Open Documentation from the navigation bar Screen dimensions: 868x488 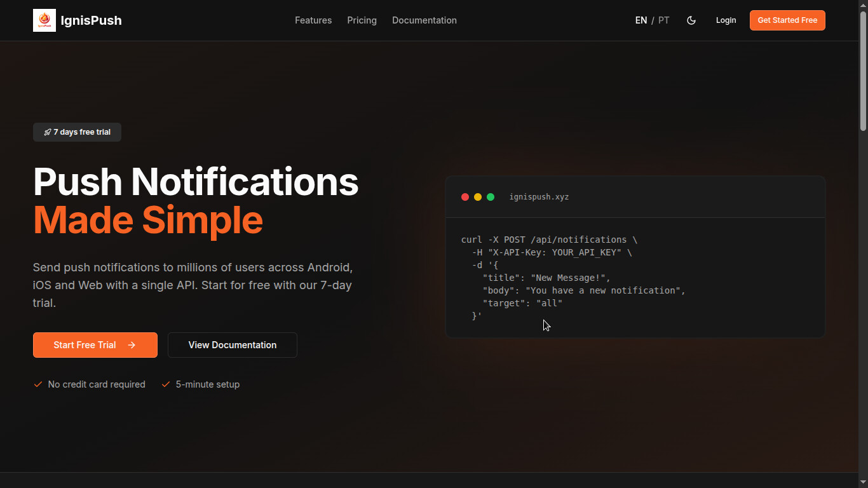424,20
